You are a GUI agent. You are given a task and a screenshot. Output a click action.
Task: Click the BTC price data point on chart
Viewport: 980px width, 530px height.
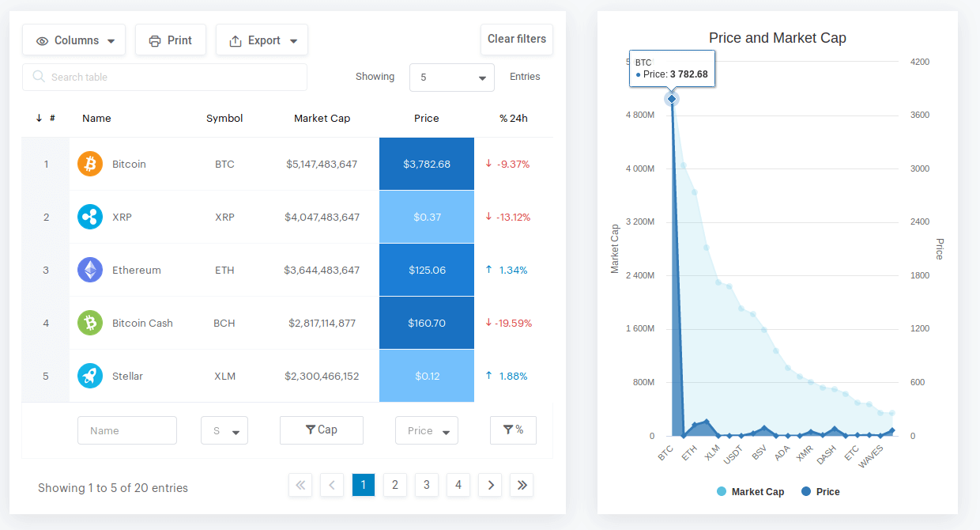672,99
